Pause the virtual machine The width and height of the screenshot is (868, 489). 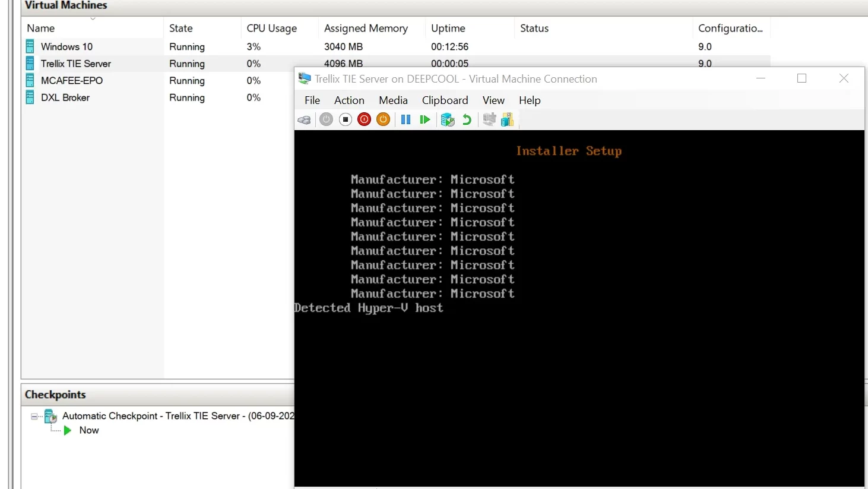[406, 119]
